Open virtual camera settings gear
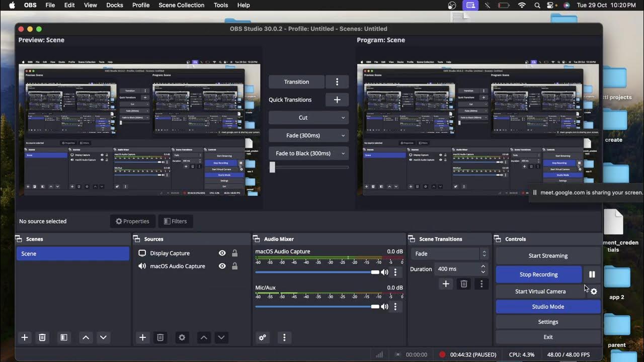 point(594,292)
